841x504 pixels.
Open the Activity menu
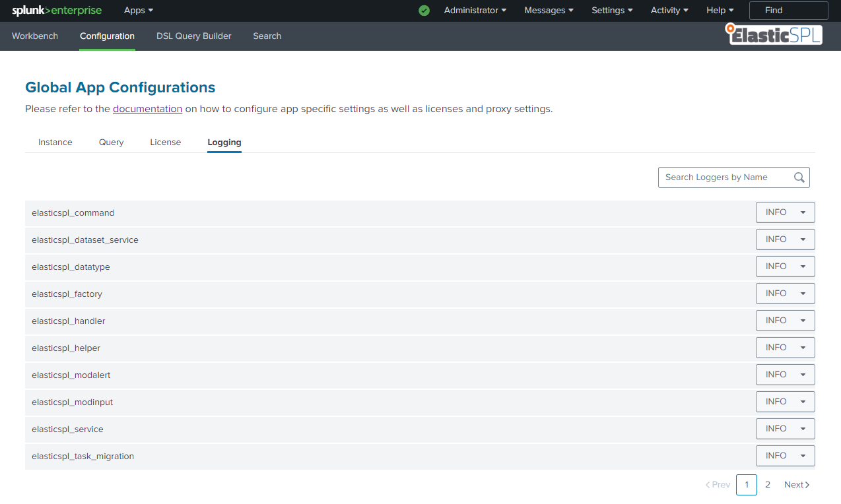(x=669, y=11)
